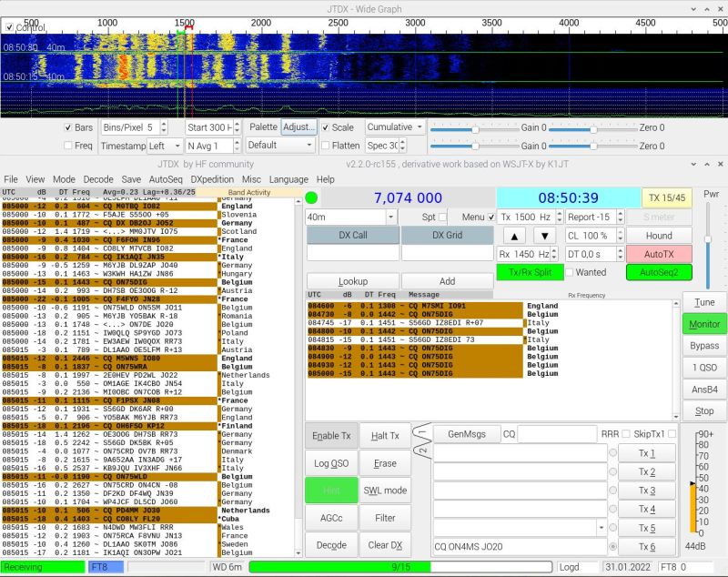Viewport: 728px width, 577px height.
Task: Open the AutoSeq menu
Action: point(166,179)
